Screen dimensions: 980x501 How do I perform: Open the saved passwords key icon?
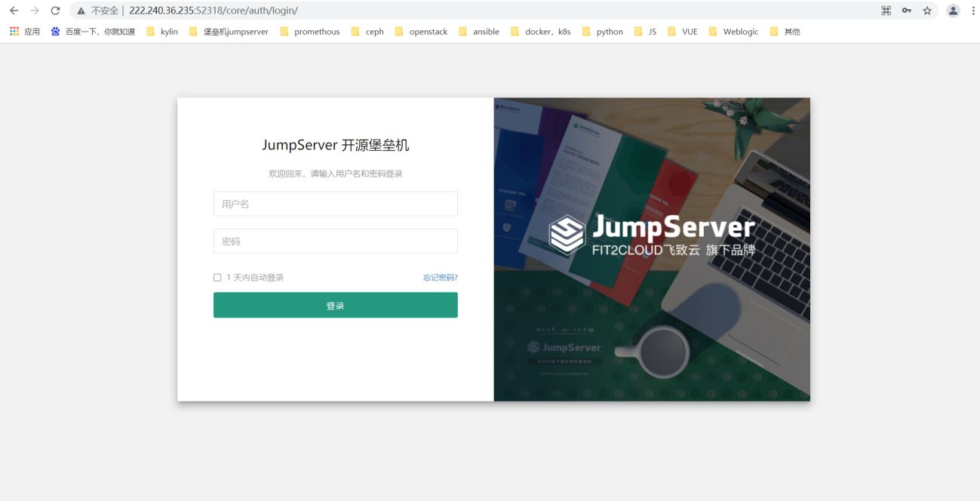906,11
